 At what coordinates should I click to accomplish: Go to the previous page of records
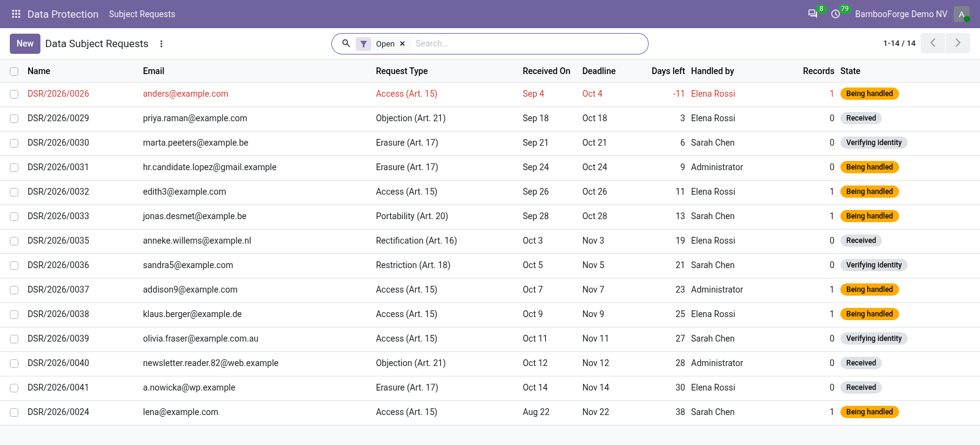click(933, 43)
